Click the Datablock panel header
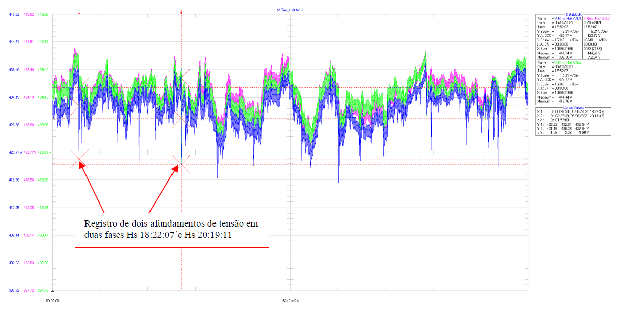This screenshot has height=315, width=644. [573, 14]
